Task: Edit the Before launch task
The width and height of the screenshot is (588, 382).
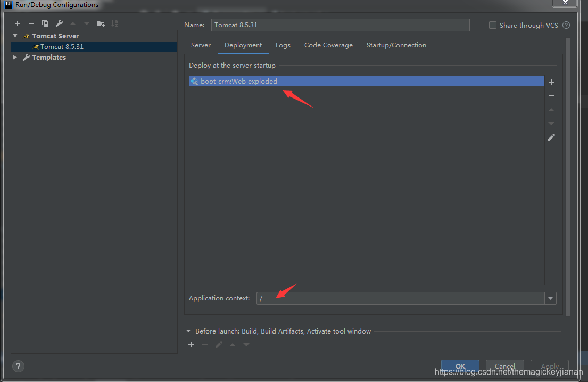Action: (x=219, y=344)
